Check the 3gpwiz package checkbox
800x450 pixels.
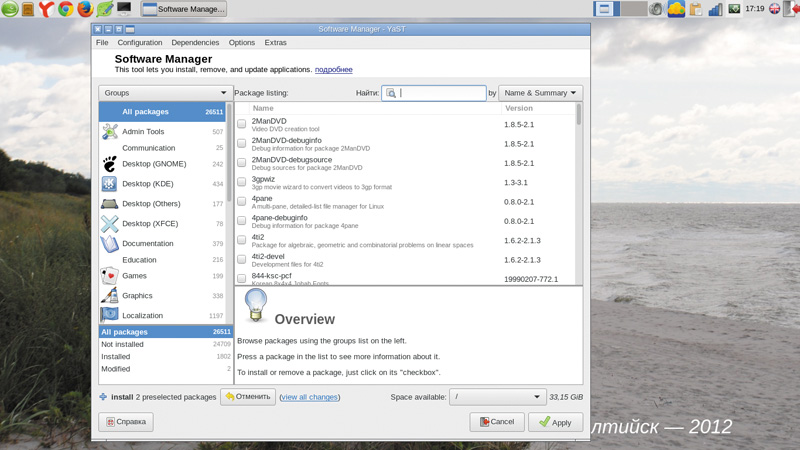(241, 182)
